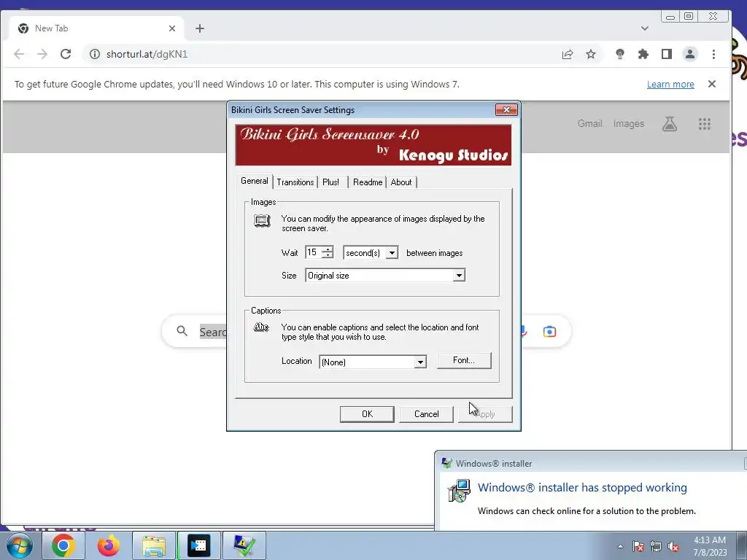Open File Explorer from the taskbar
The width and height of the screenshot is (747, 560).
[x=154, y=545]
